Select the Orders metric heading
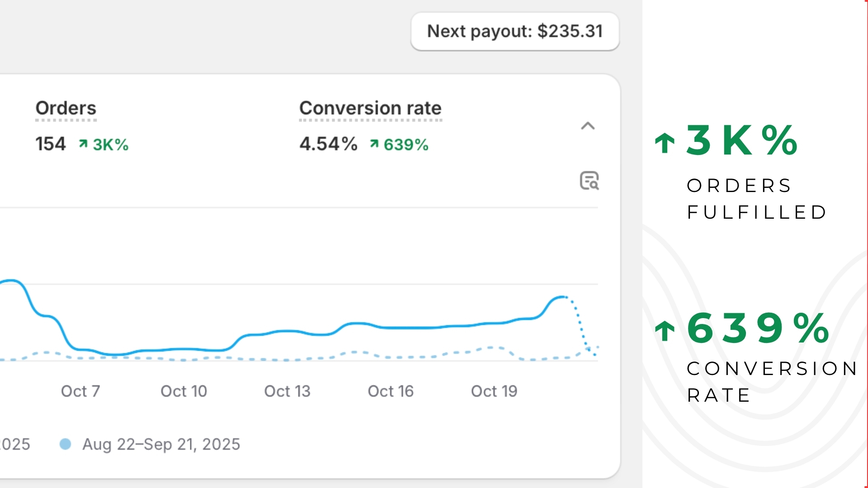 [x=66, y=108]
